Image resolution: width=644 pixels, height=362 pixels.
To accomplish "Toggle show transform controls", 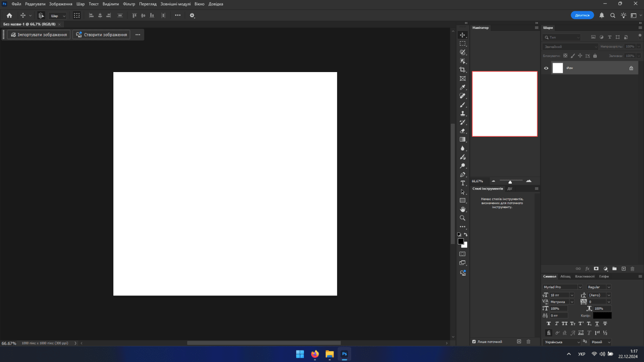I will (x=77, y=15).
